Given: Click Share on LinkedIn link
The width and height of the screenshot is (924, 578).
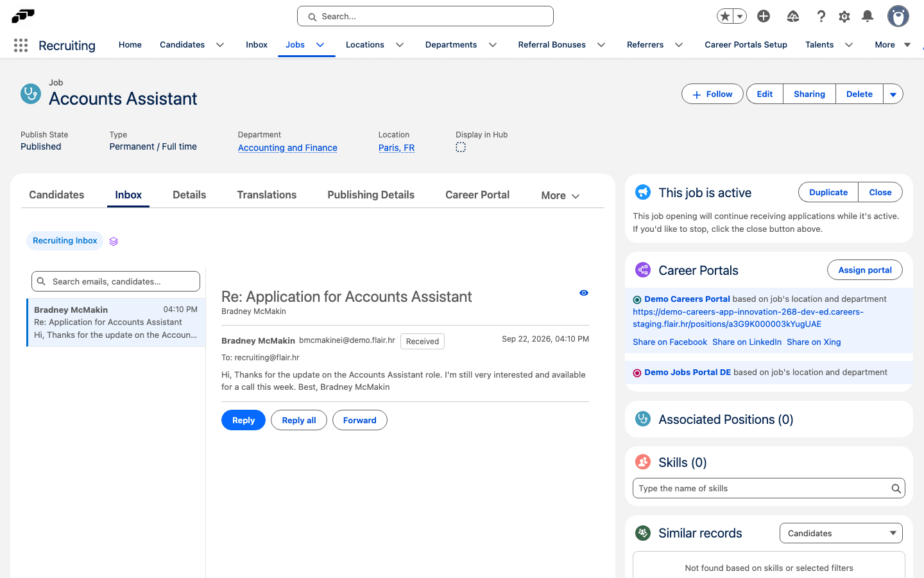Looking at the screenshot, I should (747, 342).
